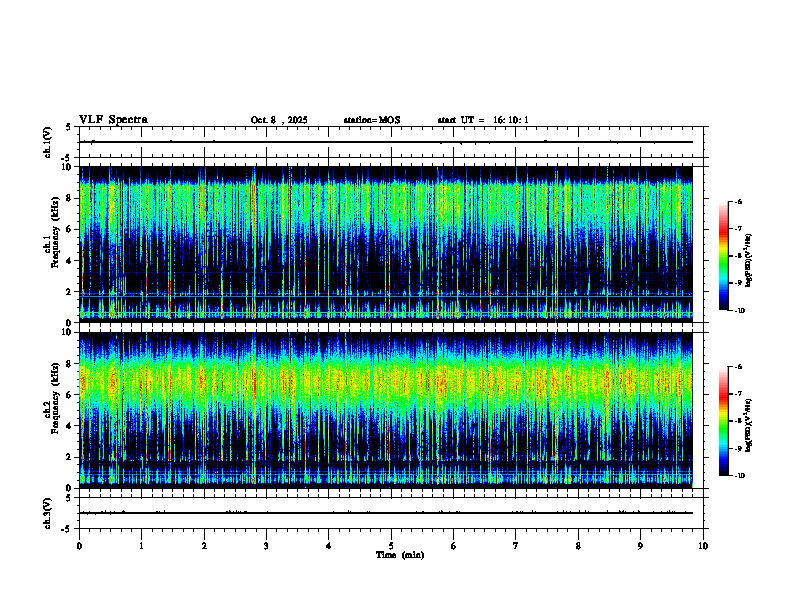The width and height of the screenshot is (792, 612).
Task: Click the ch.2 spectrogram panel
Action: pyautogui.click(x=386, y=410)
